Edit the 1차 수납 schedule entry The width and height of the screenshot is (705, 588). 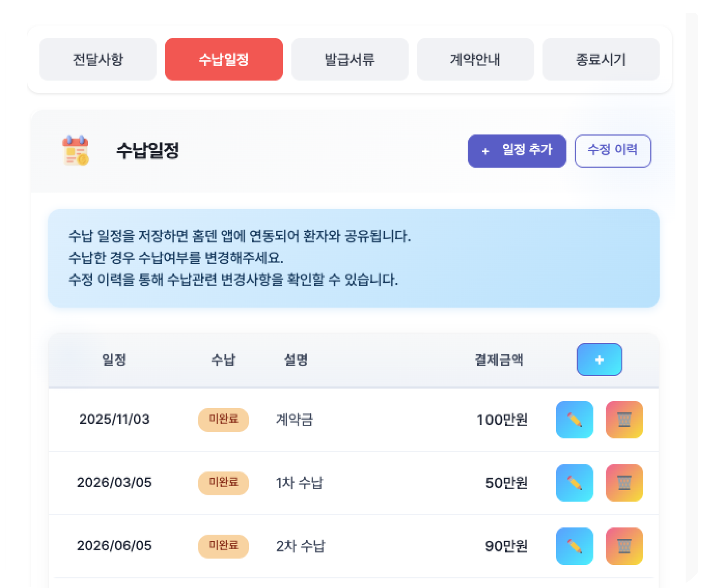(x=575, y=483)
